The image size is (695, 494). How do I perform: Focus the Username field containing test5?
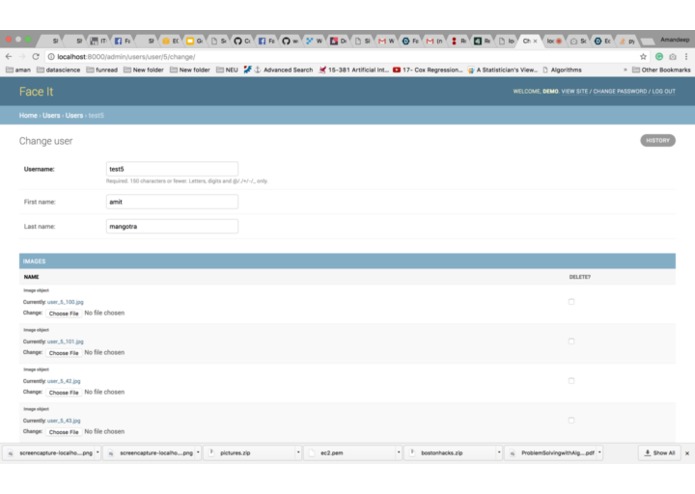[172, 169]
